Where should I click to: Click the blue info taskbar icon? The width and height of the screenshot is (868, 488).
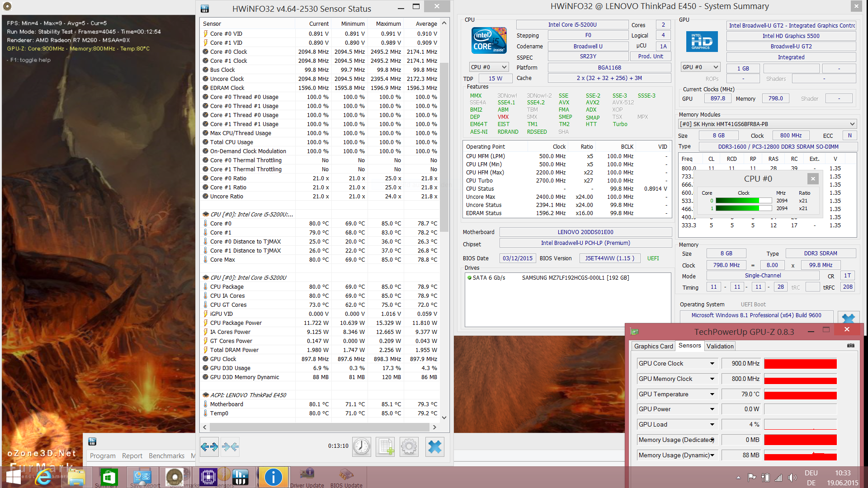tap(273, 477)
